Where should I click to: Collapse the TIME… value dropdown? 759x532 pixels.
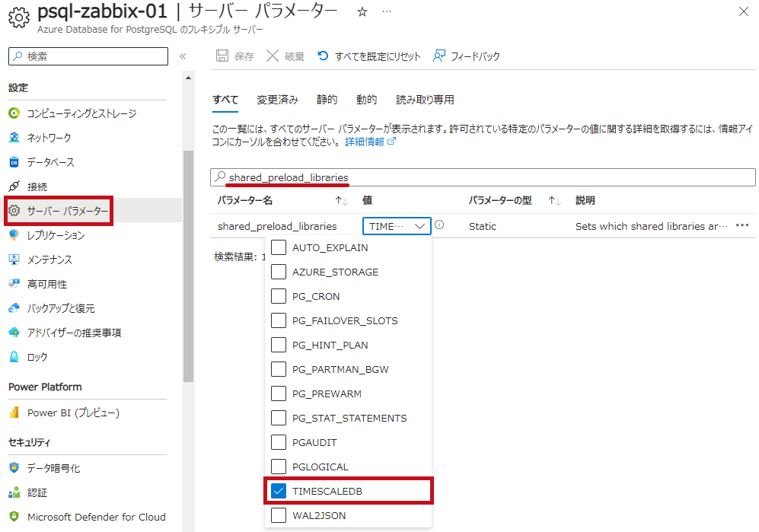pos(397,226)
